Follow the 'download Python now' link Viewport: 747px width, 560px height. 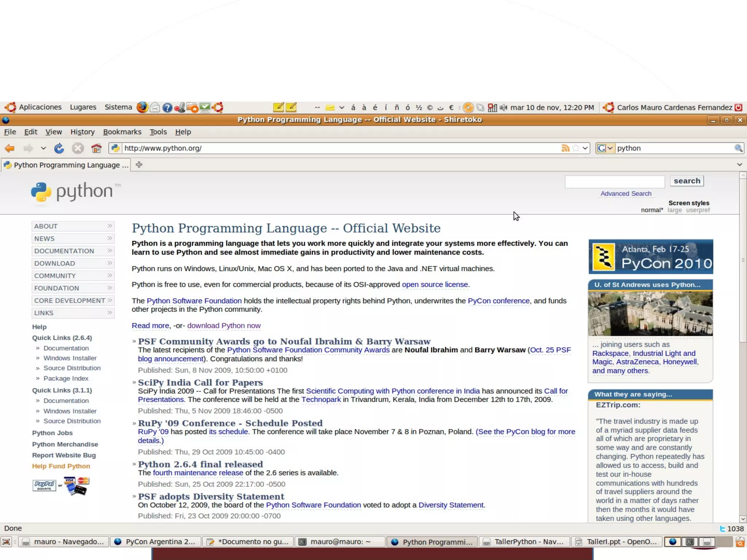point(224,326)
